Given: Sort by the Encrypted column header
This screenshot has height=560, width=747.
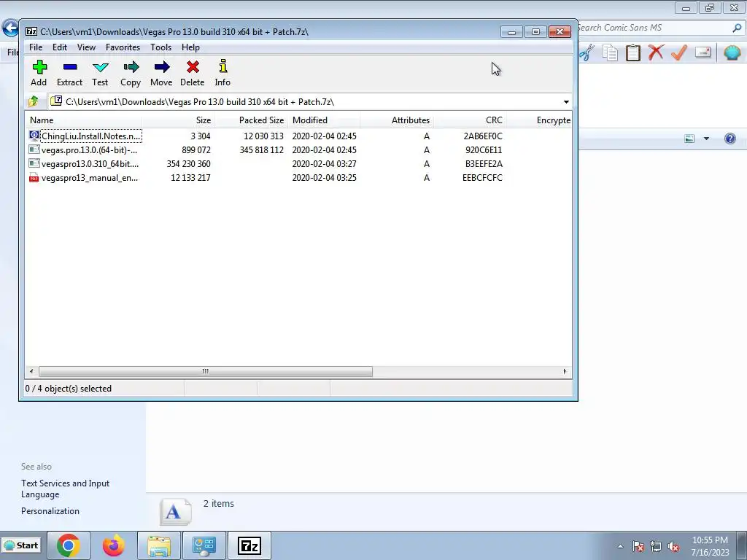Looking at the screenshot, I should (539, 120).
